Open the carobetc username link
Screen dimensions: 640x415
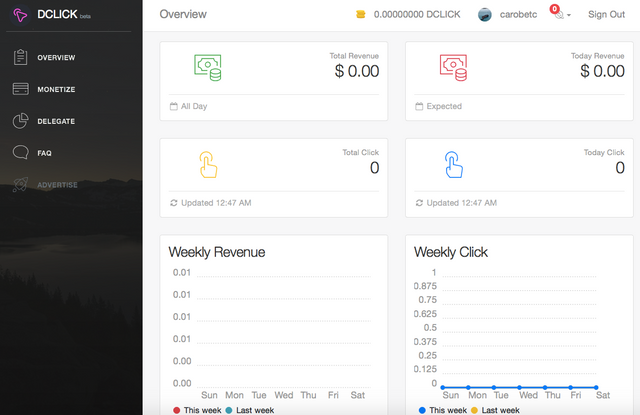[518, 14]
